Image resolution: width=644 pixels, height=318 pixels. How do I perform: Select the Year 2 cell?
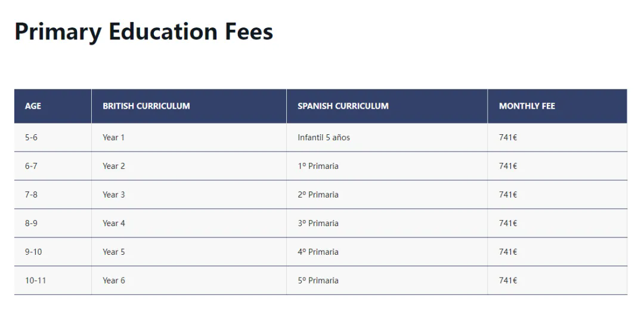click(x=189, y=166)
